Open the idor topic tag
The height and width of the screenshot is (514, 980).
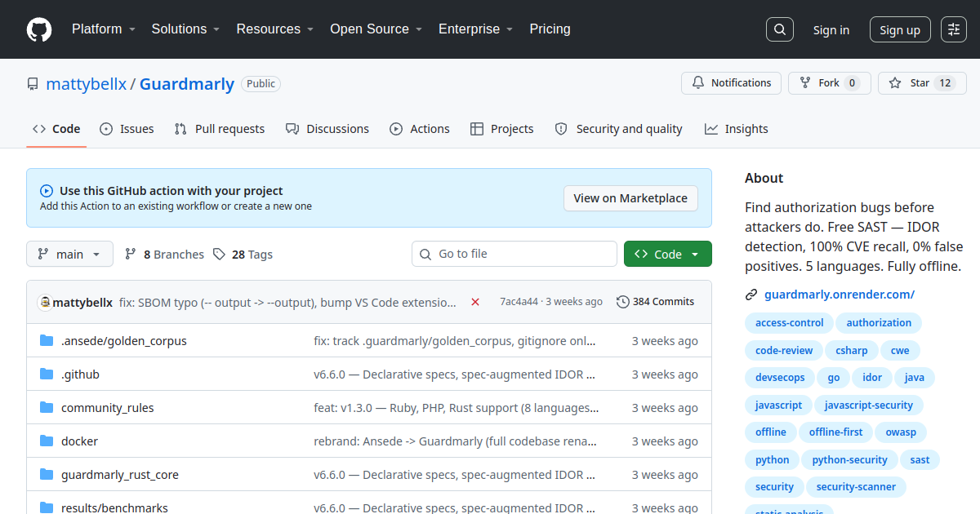pos(872,378)
